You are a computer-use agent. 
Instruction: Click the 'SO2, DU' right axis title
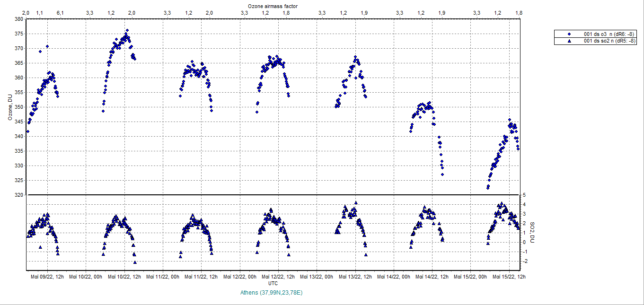pyautogui.click(x=531, y=232)
